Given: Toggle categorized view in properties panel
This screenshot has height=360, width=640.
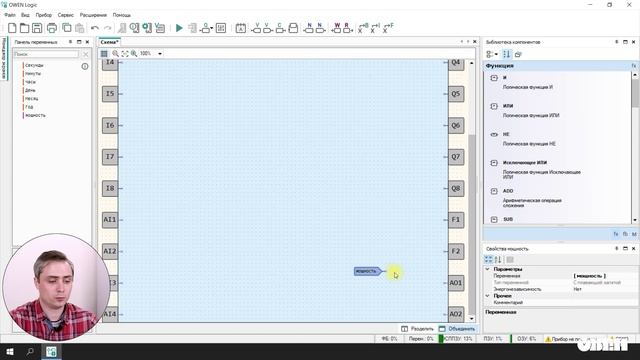Looking at the screenshot, I should (488, 260).
